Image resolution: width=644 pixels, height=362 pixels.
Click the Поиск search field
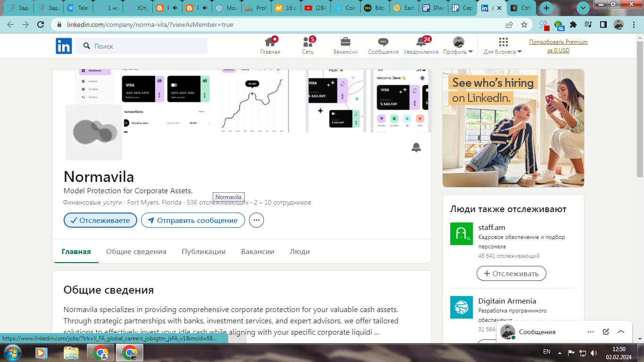[141, 45]
